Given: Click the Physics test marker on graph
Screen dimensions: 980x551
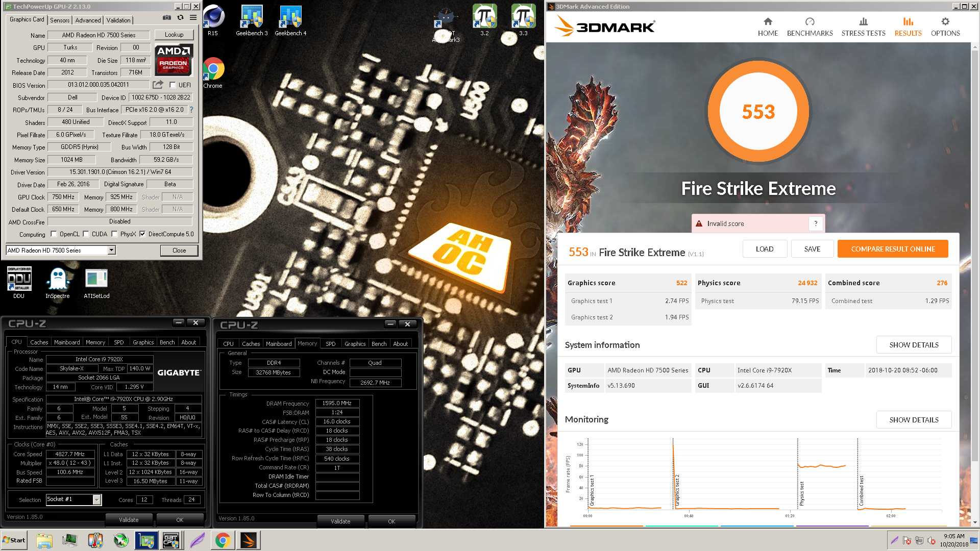Looking at the screenshot, I should coord(801,493).
